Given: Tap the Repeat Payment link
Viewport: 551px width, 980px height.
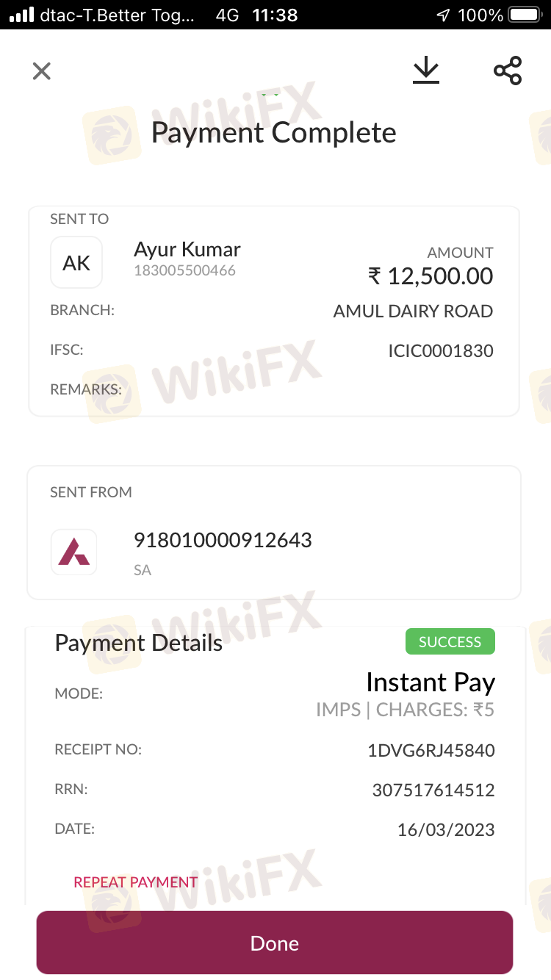Looking at the screenshot, I should coord(136,882).
